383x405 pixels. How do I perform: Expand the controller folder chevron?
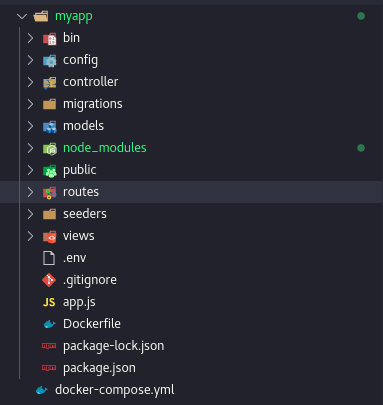30,82
